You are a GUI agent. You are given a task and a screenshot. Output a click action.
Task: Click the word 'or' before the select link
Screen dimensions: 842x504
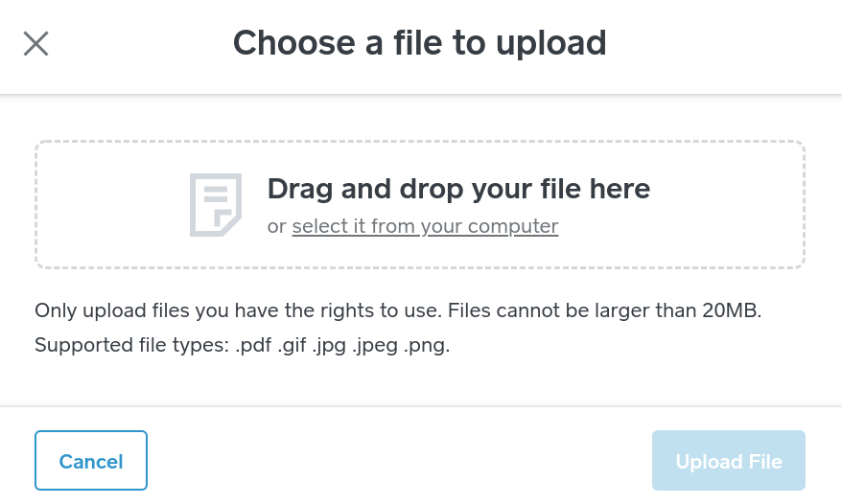(x=276, y=226)
